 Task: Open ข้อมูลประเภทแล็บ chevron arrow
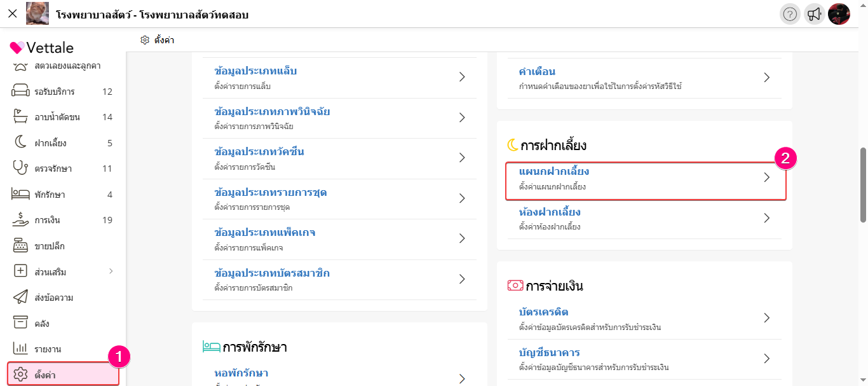click(462, 77)
